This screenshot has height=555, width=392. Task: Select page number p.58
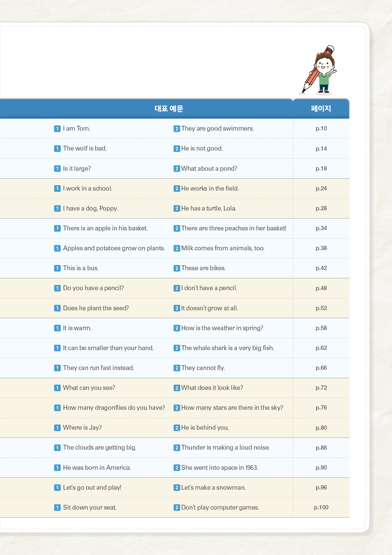click(321, 328)
